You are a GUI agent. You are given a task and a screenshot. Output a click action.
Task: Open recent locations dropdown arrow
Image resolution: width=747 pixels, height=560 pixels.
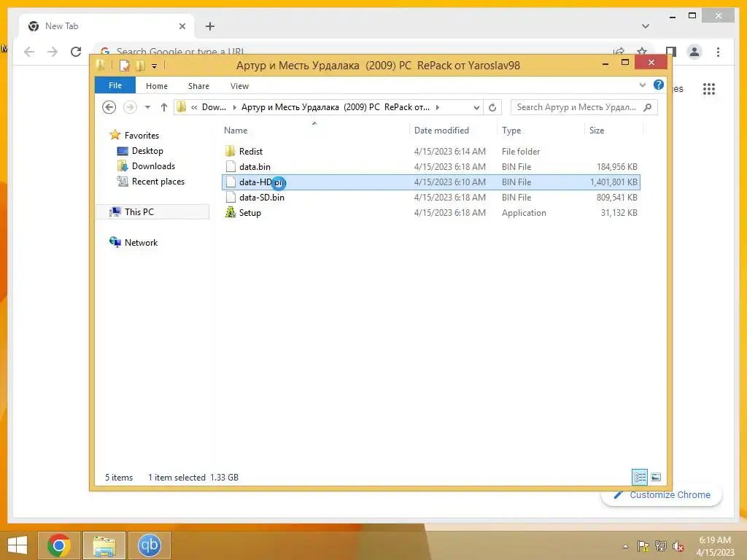click(x=147, y=107)
